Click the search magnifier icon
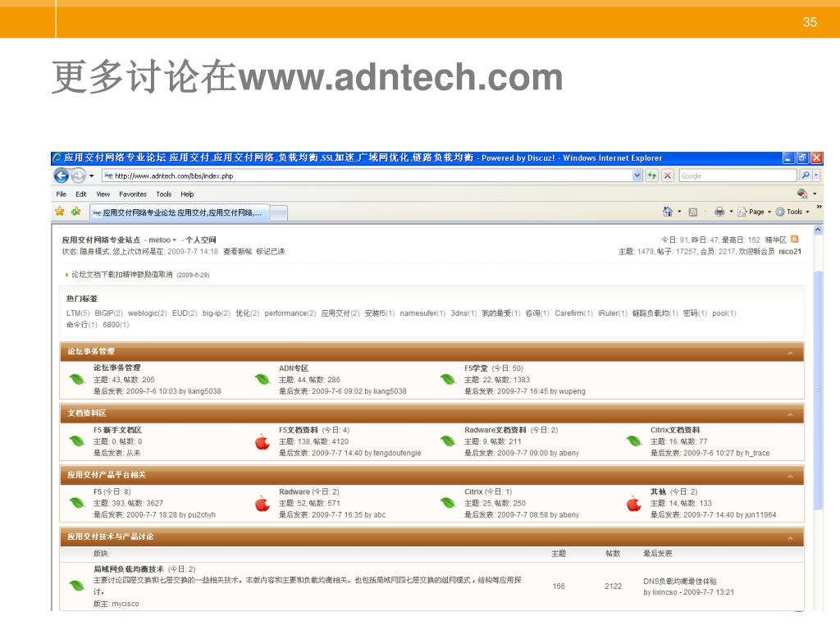This screenshot has width=840, height=630. [x=806, y=176]
